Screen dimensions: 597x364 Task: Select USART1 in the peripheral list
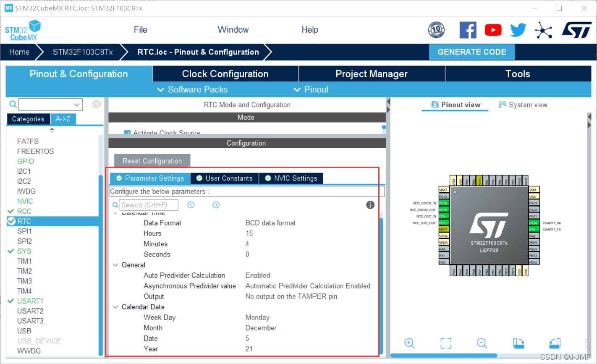30,301
